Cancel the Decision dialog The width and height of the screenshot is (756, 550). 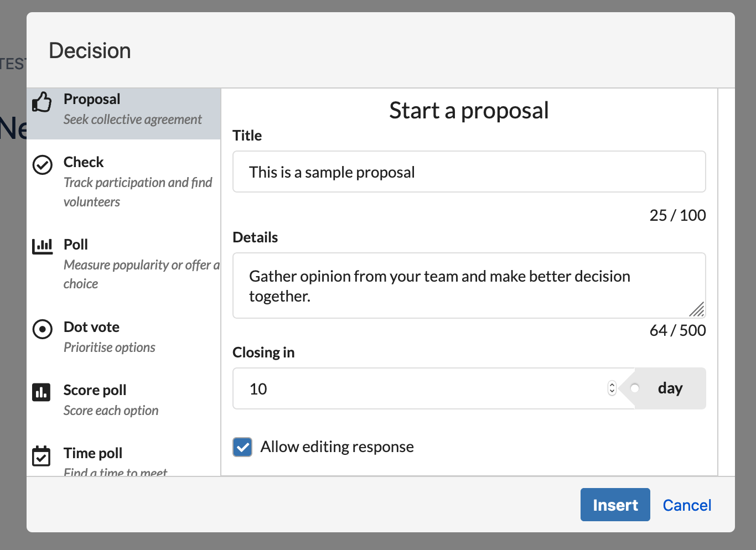coord(687,505)
